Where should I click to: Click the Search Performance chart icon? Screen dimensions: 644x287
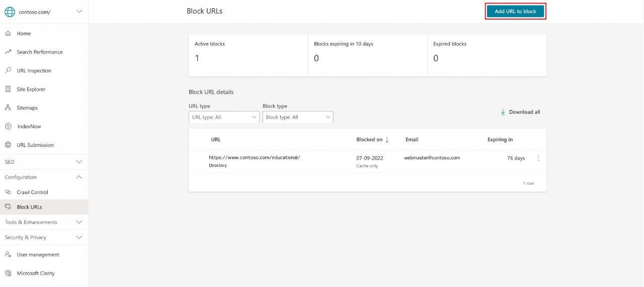point(8,52)
